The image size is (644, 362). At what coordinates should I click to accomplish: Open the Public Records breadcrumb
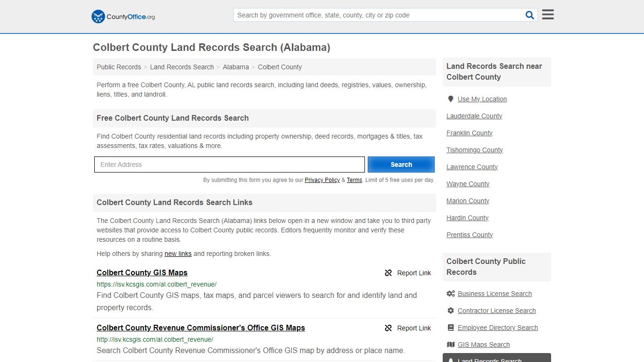click(x=119, y=67)
